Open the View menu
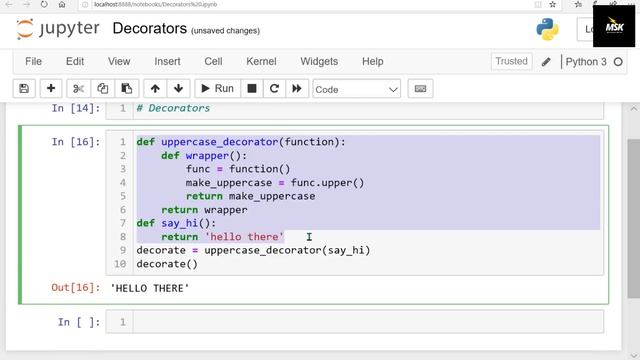The height and width of the screenshot is (360, 640). [x=119, y=61]
